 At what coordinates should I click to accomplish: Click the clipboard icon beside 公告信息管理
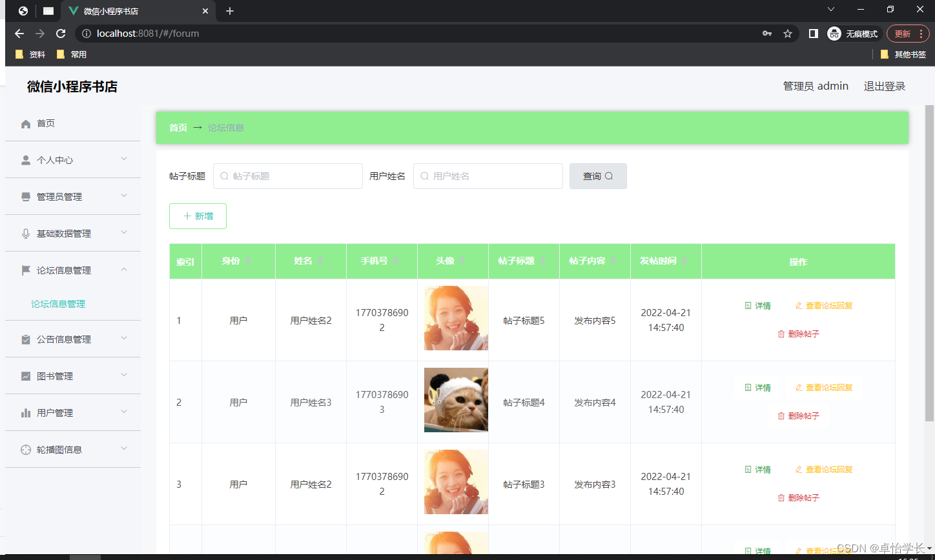(26, 339)
